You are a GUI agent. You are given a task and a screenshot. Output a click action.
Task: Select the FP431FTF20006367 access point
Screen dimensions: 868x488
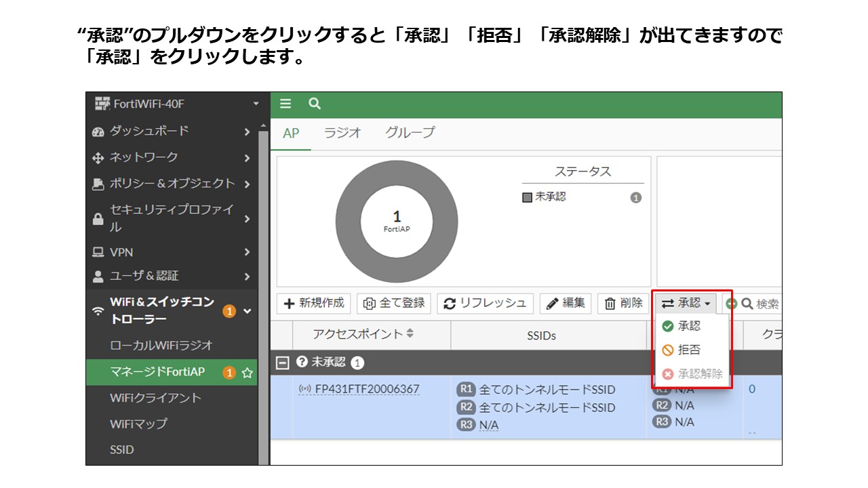point(367,389)
